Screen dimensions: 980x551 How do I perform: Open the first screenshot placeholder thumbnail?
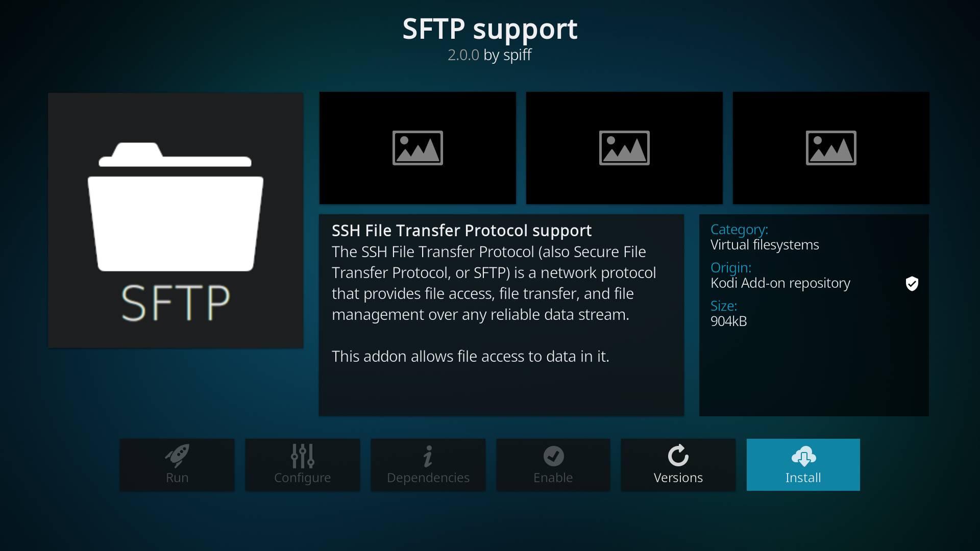click(418, 148)
